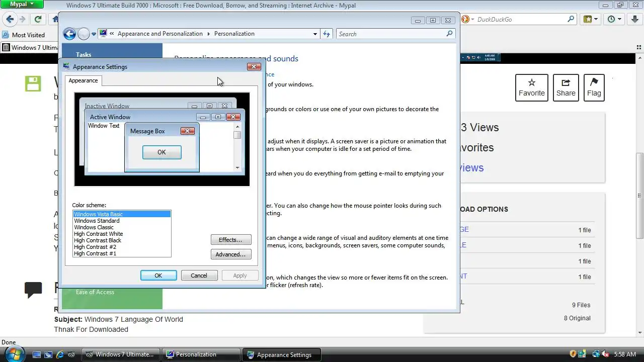Switch to Appearance Settings taskbar button
Viewport: 644px width, 362px height.
[282, 354]
